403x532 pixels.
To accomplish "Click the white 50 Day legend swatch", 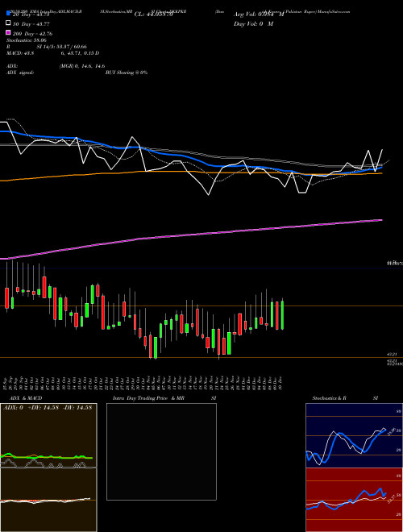I will tap(8, 23).
